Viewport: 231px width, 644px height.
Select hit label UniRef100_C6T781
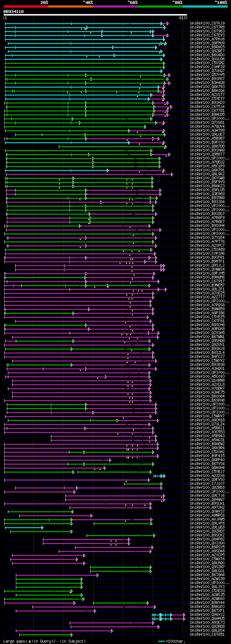click(x=207, y=110)
